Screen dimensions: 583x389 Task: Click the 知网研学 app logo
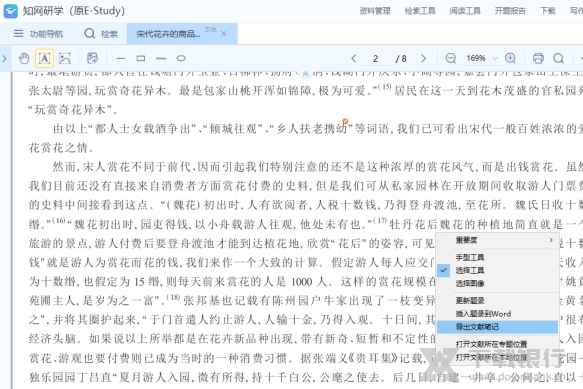click(x=10, y=11)
